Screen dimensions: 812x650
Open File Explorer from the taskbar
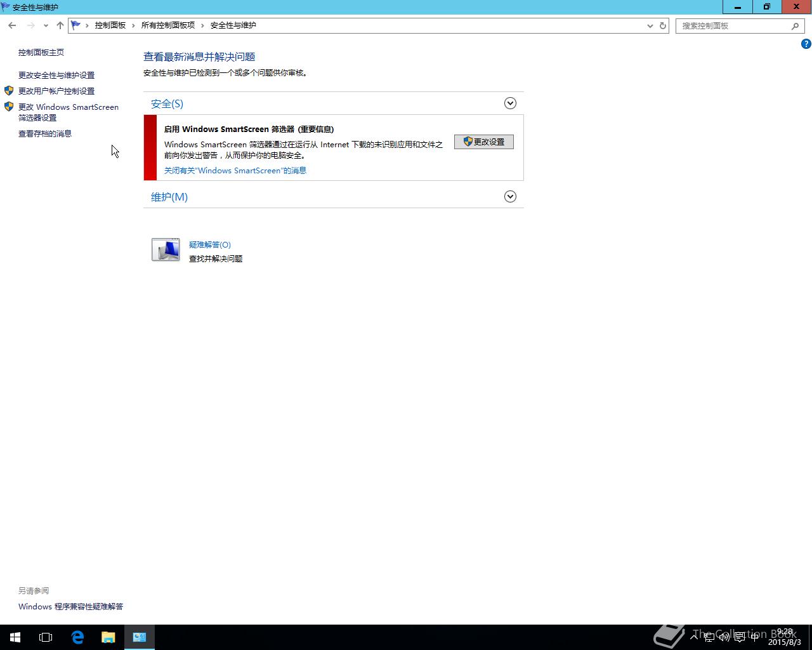click(x=108, y=637)
